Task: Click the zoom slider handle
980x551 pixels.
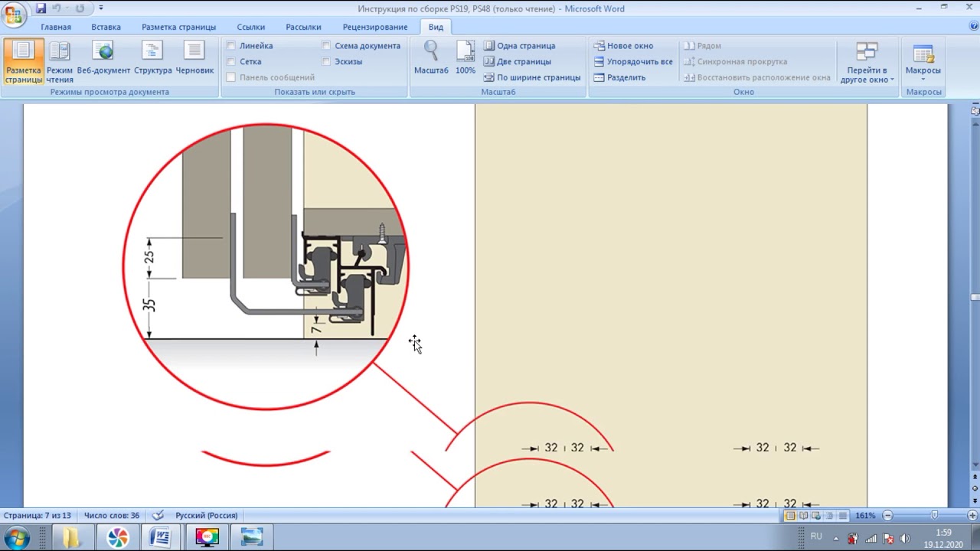Action: click(934, 516)
